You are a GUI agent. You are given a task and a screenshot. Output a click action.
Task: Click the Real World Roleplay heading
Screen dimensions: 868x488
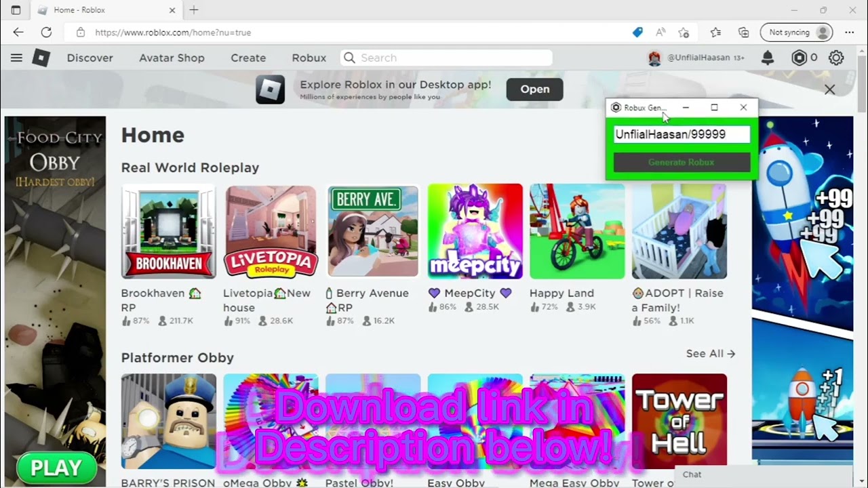190,167
